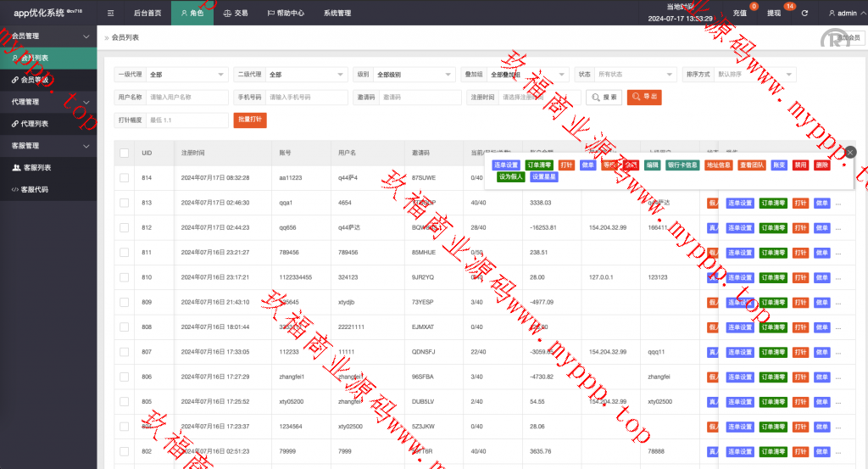Click the 提现 notification badge in header
Screen dimensions: 868x469
coord(789,8)
